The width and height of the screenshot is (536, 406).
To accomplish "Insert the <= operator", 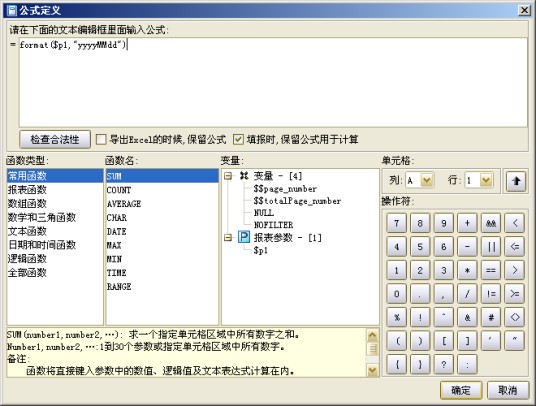I will [514, 247].
